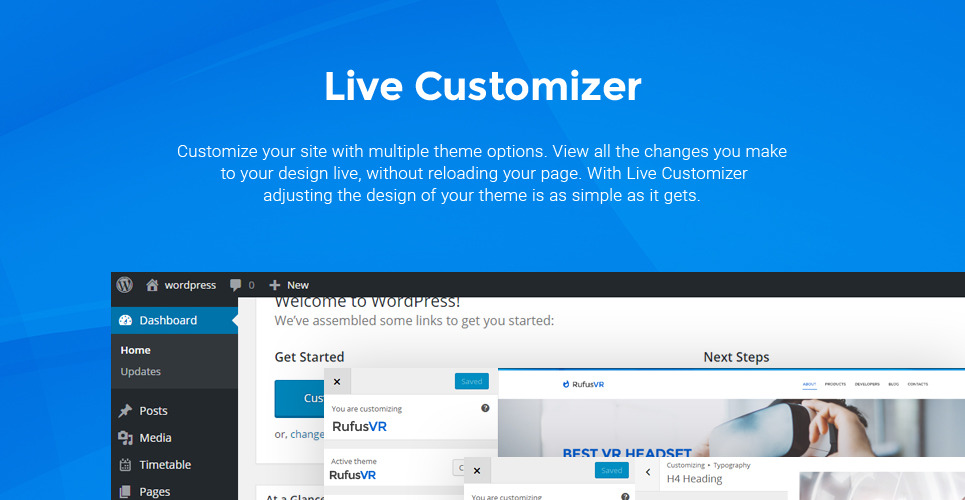Screen dimensions: 965x500
Task: Open the wordpress site home link
Action: pyautogui.click(x=181, y=285)
